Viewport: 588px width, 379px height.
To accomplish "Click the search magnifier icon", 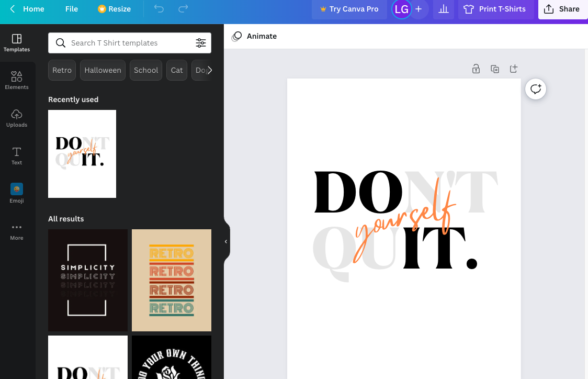I will (x=60, y=43).
